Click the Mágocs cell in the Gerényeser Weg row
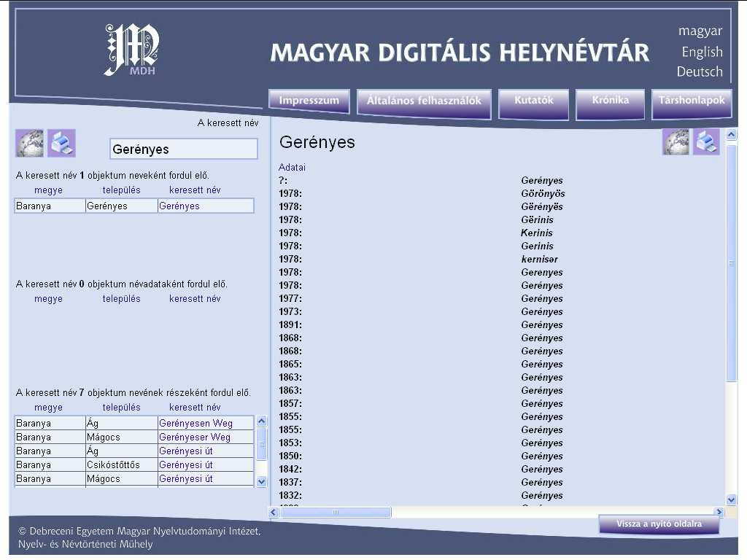747x560 pixels. coord(122,437)
